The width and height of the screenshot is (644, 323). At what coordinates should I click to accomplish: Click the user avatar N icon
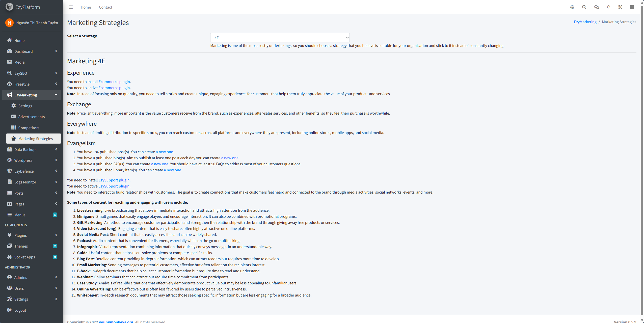[x=9, y=23]
